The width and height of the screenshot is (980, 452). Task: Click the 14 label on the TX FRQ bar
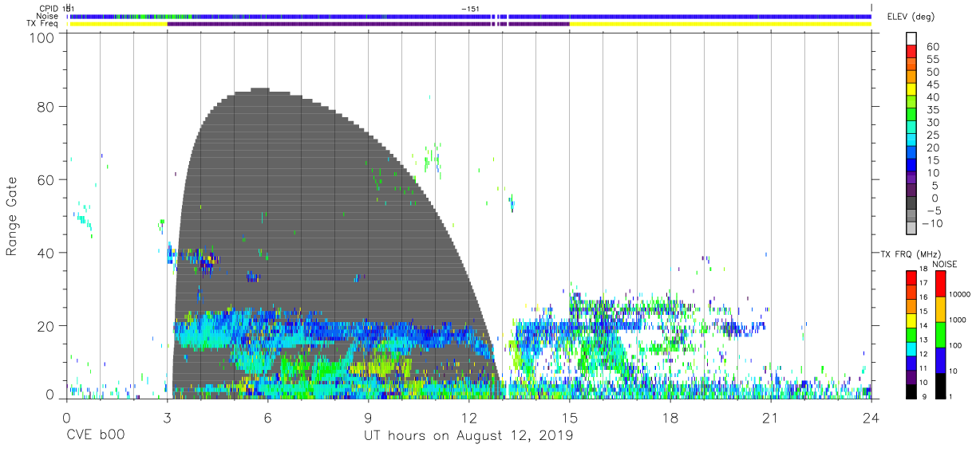(x=923, y=326)
